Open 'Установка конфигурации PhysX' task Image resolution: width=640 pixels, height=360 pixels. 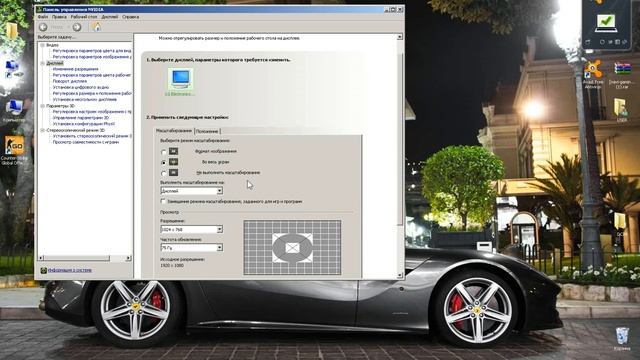[84, 124]
